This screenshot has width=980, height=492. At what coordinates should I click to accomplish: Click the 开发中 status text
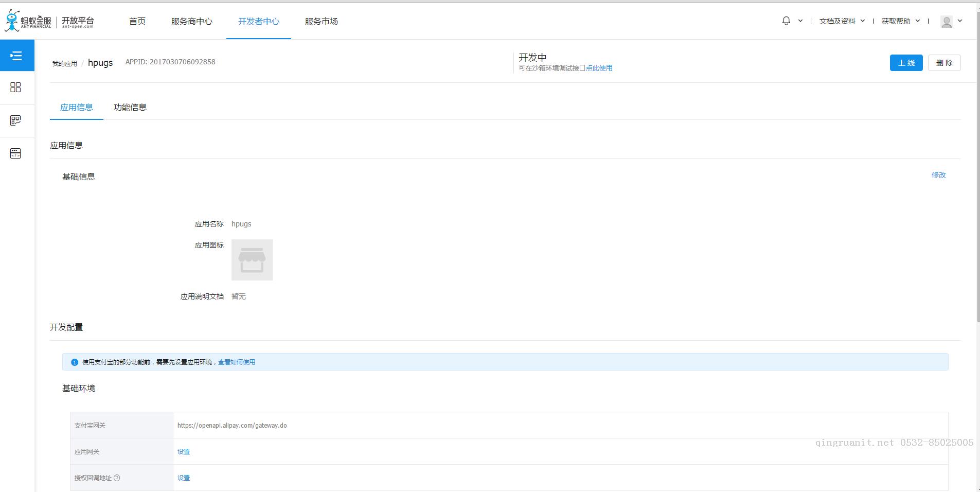tap(532, 57)
